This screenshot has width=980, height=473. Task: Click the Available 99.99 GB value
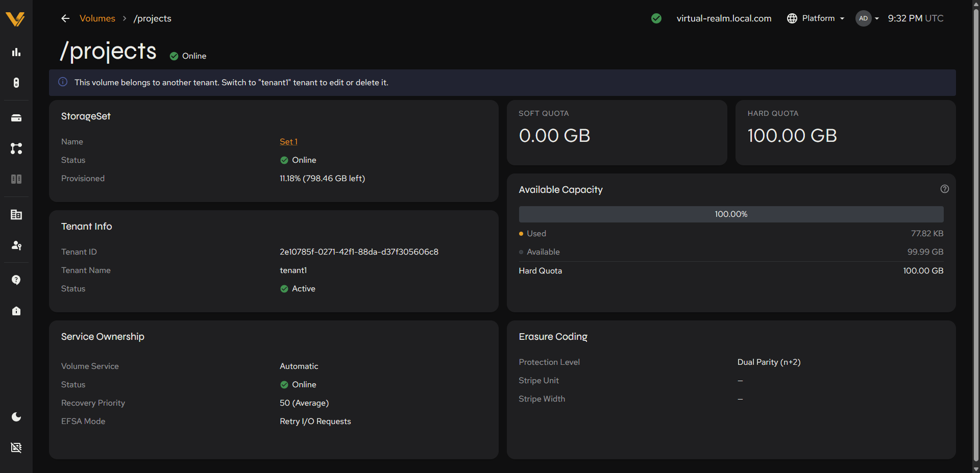(x=925, y=252)
